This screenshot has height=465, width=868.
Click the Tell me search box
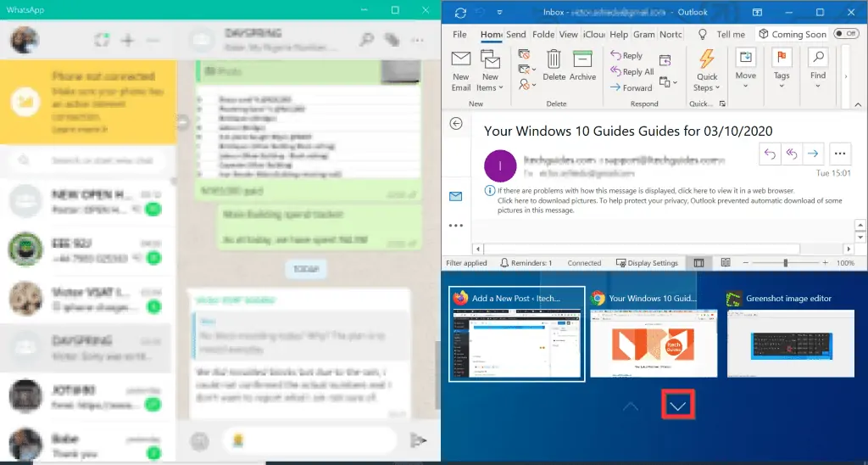click(731, 34)
